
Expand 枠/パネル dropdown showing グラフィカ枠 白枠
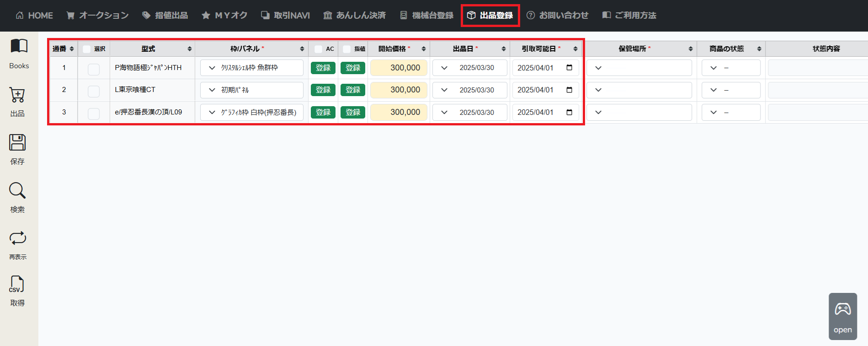click(x=252, y=112)
